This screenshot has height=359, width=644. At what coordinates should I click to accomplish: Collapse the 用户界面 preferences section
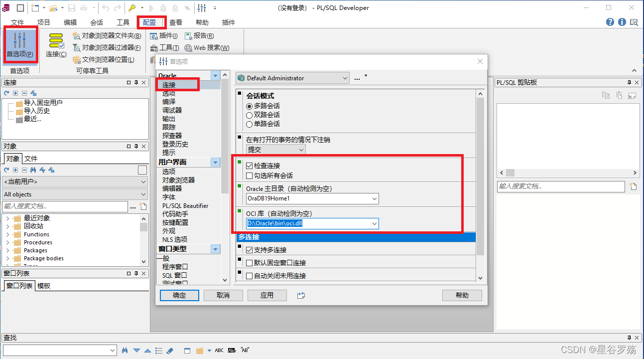tap(215, 162)
